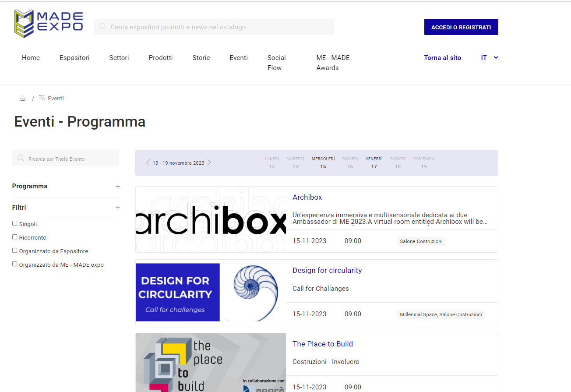Click the Eventi breadcrumb link

[x=56, y=99]
